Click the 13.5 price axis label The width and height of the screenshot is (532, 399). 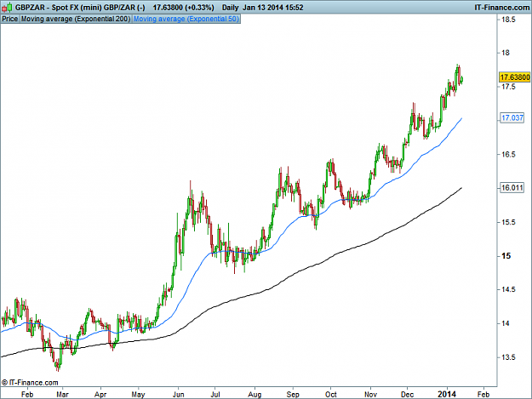pos(508,357)
